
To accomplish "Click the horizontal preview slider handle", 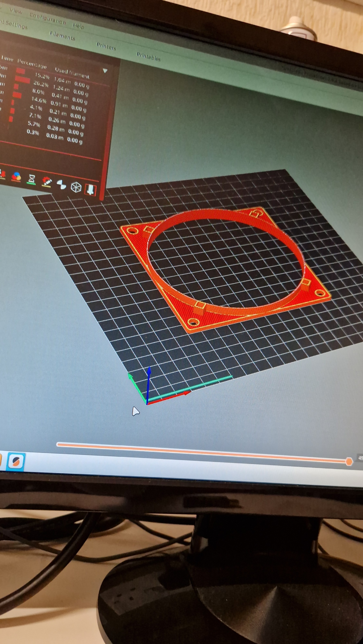I will click(x=349, y=461).
